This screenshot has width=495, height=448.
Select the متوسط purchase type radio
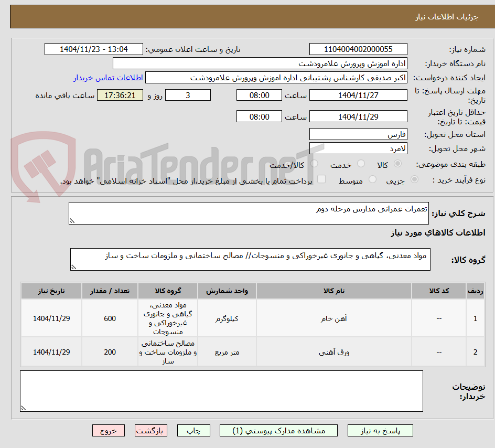click(372, 179)
